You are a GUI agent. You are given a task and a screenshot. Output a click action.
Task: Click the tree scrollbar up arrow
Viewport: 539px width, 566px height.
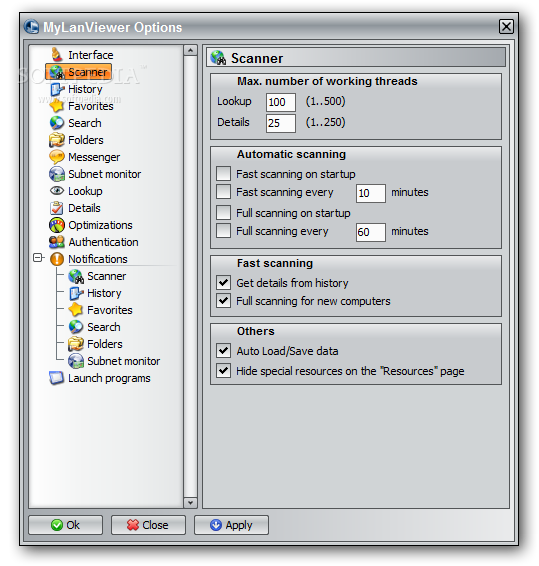click(x=190, y=50)
